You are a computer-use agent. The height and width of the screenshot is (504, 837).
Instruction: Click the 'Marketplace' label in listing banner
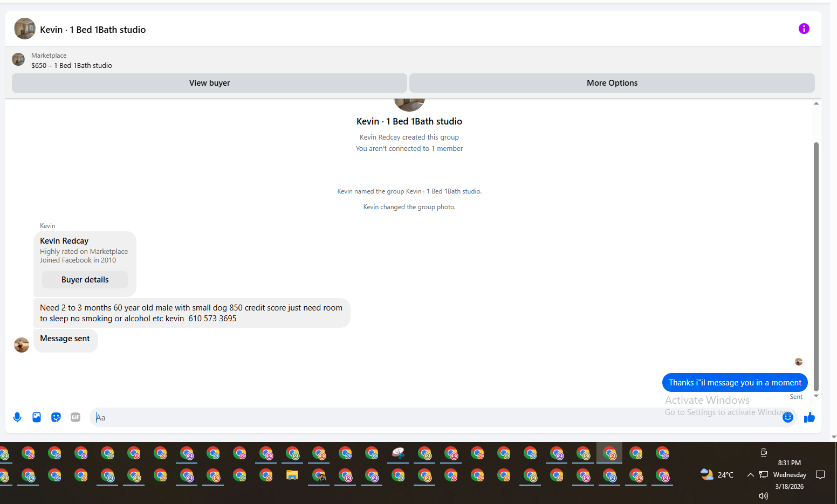tap(49, 56)
